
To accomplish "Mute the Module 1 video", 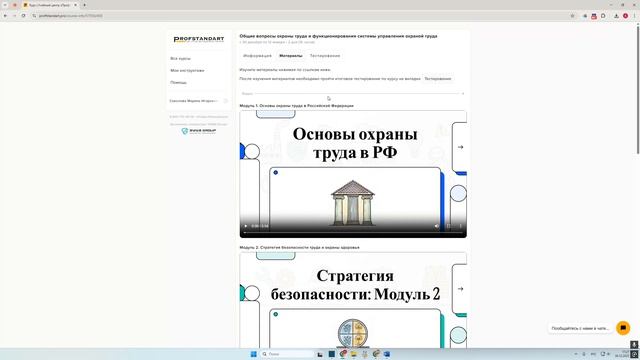I will tap(437, 226).
